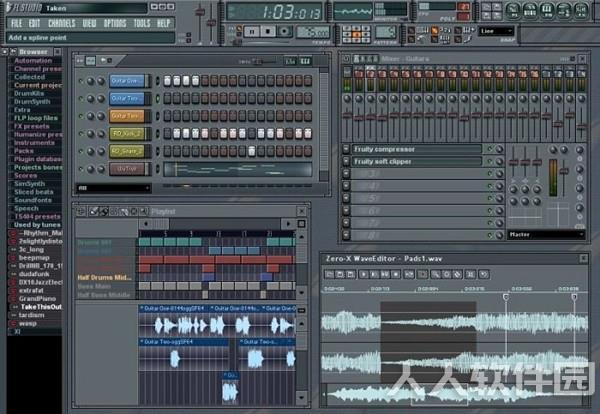Open the EDIT menu

click(34, 24)
